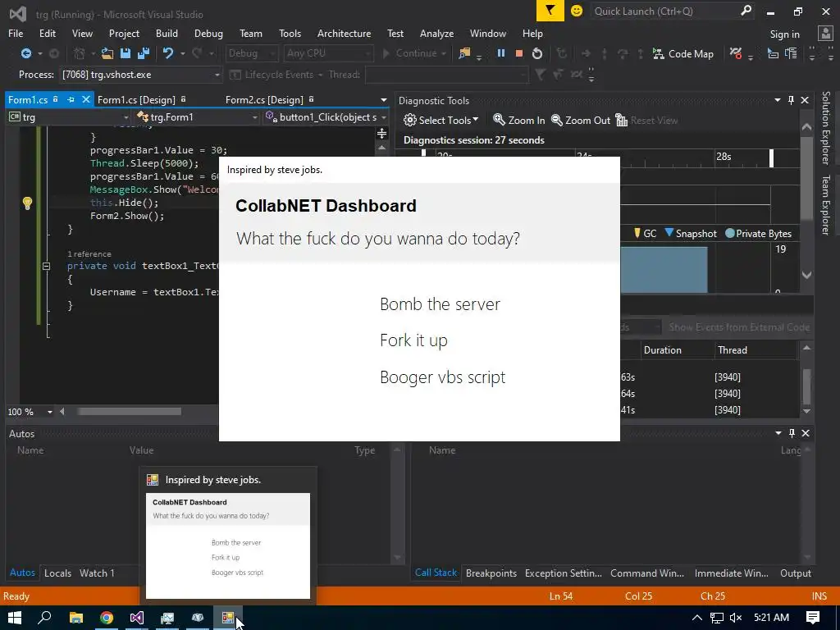Click the Find in Files toolbar icon

(x=464, y=53)
